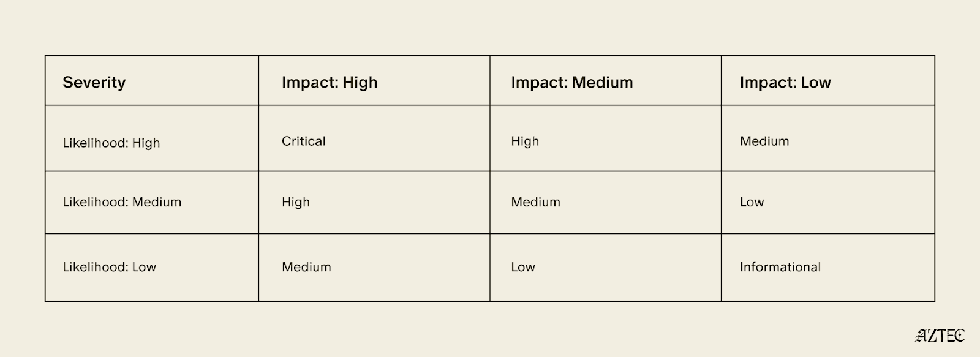Image resolution: width=980 pixels, height=357 pixels.
Task: Click the Informational severity cell
Action: click(x=828, y=268)
